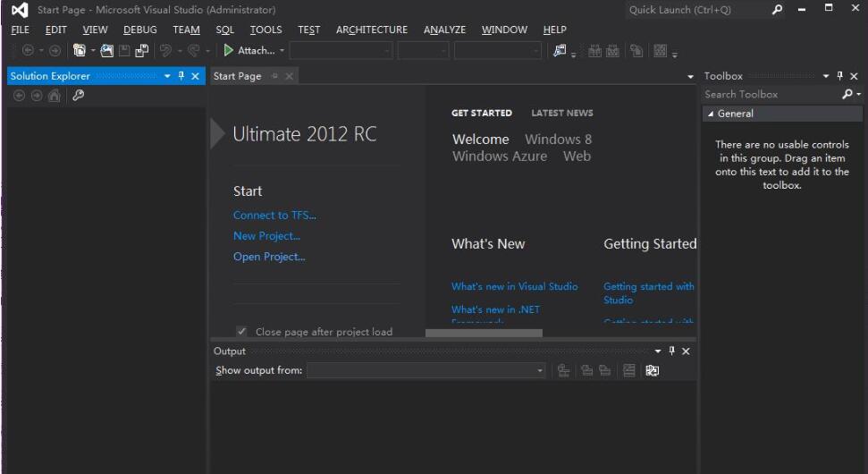Click the Navigate Backward arrow in main toolbar

pos(28,51)
